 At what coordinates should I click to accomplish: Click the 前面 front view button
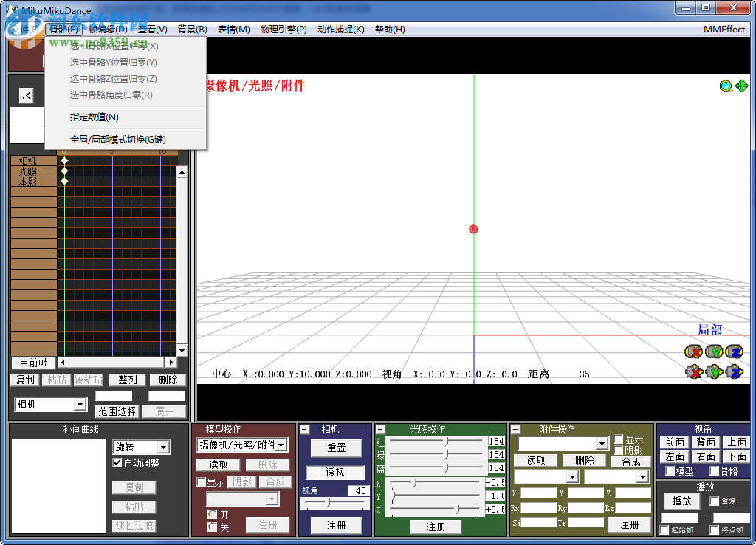675,442
